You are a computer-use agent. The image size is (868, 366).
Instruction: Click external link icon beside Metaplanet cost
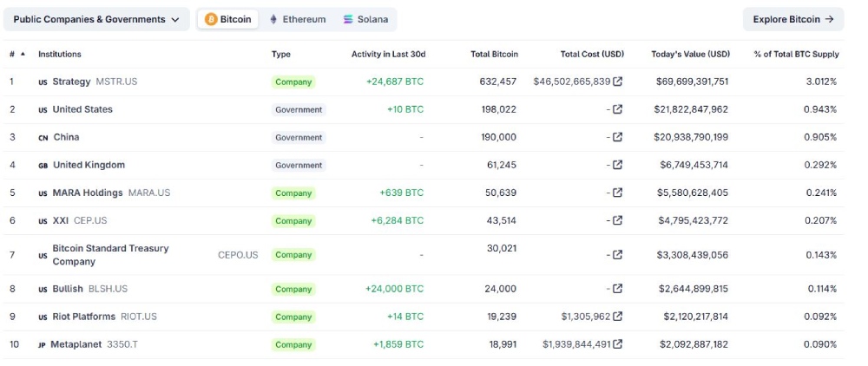pyautogui.click(x=617, y=344)
